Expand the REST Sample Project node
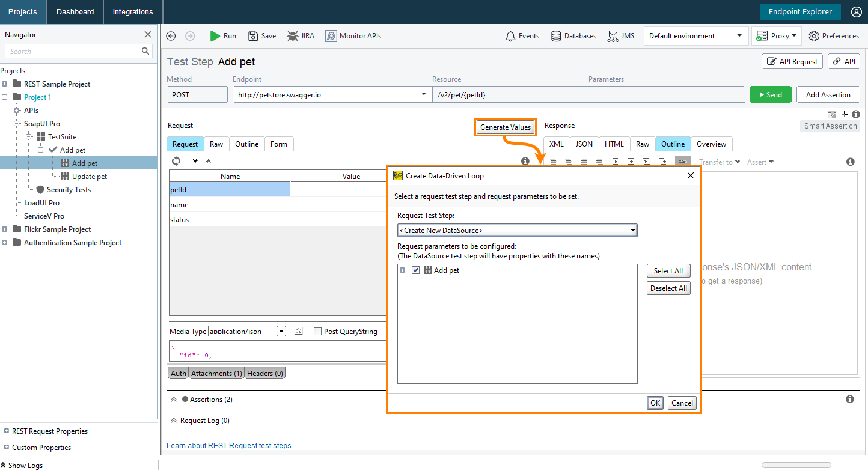 [x=5, y=84]
